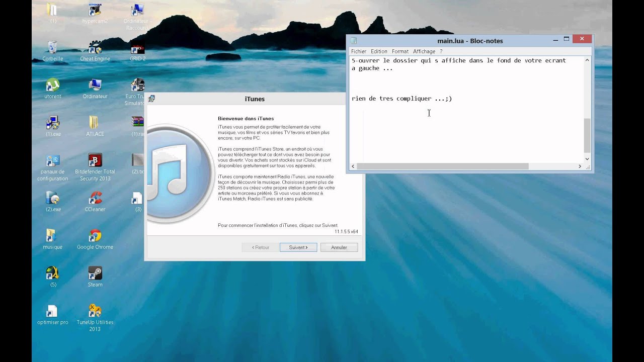Viewport: 644px width, 362px height.
Task: Select the ATI.ACE folder icon
Action: [x=95, y=127]
